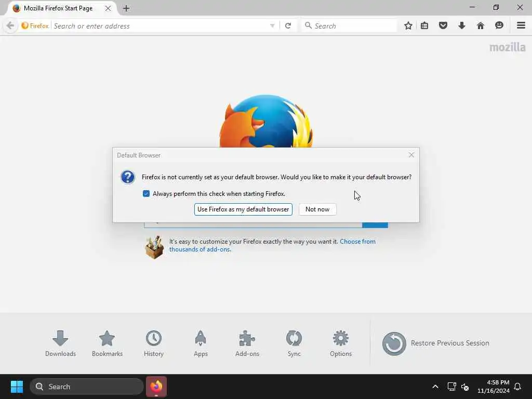Open the downloads arrow in toolbar

click(x=462, y=26)
